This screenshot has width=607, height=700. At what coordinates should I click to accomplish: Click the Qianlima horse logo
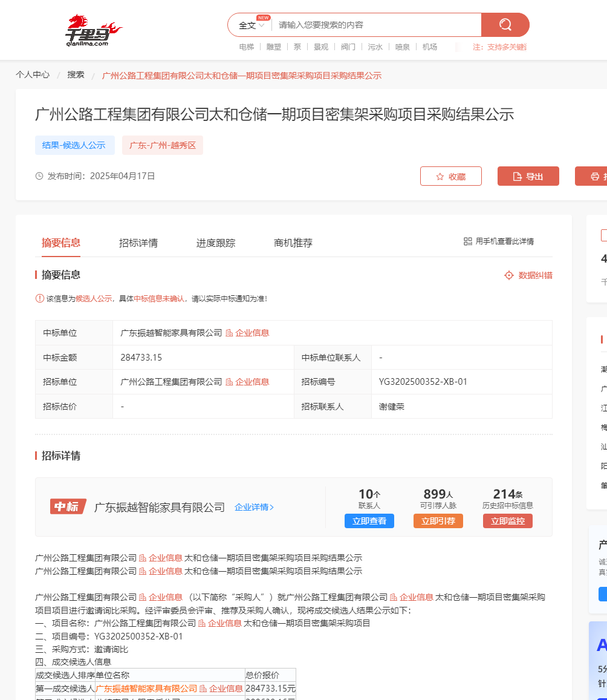(93, 30)
